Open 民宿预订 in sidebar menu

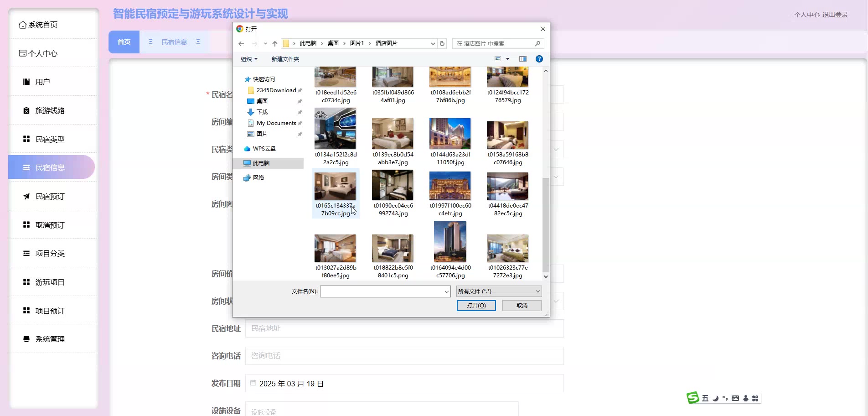click(50, 197)
